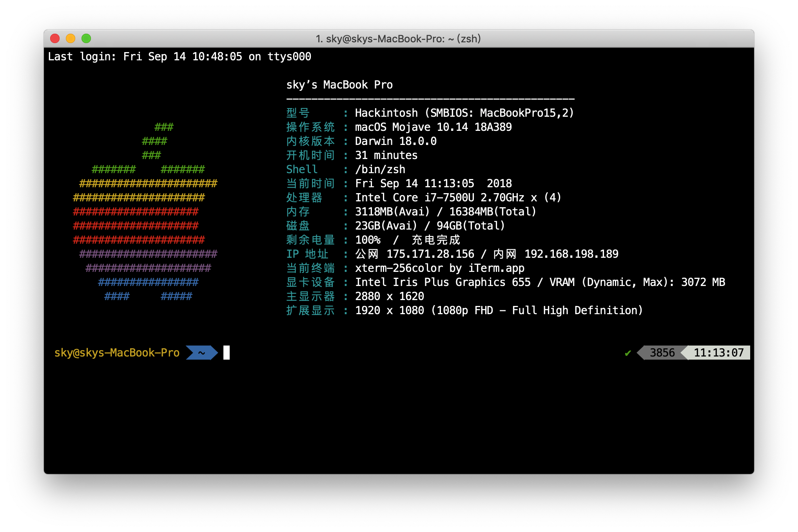Click the '2880 x 1620' main display value
Screen dimensions: 798x532
(390, 297)
